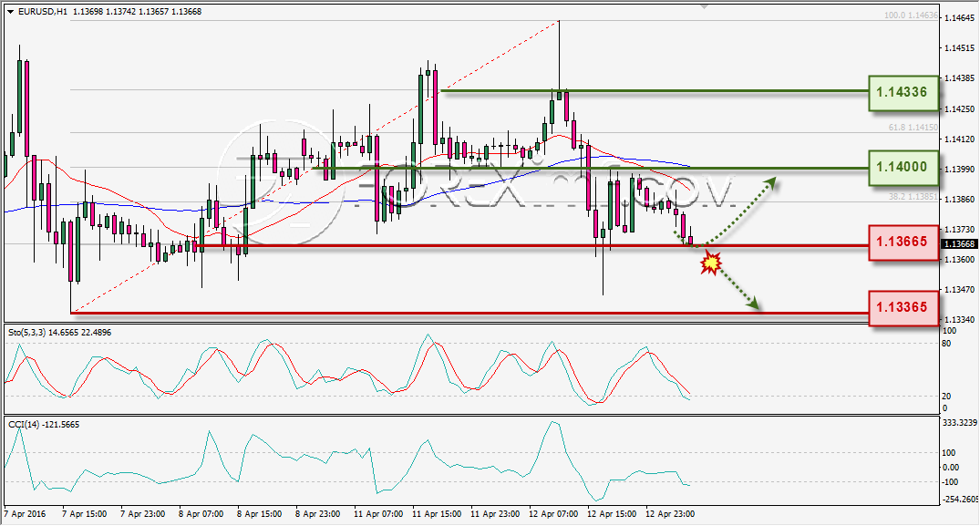Click price axis value 1.14120
980x526 pixels.
click(959, 139)
